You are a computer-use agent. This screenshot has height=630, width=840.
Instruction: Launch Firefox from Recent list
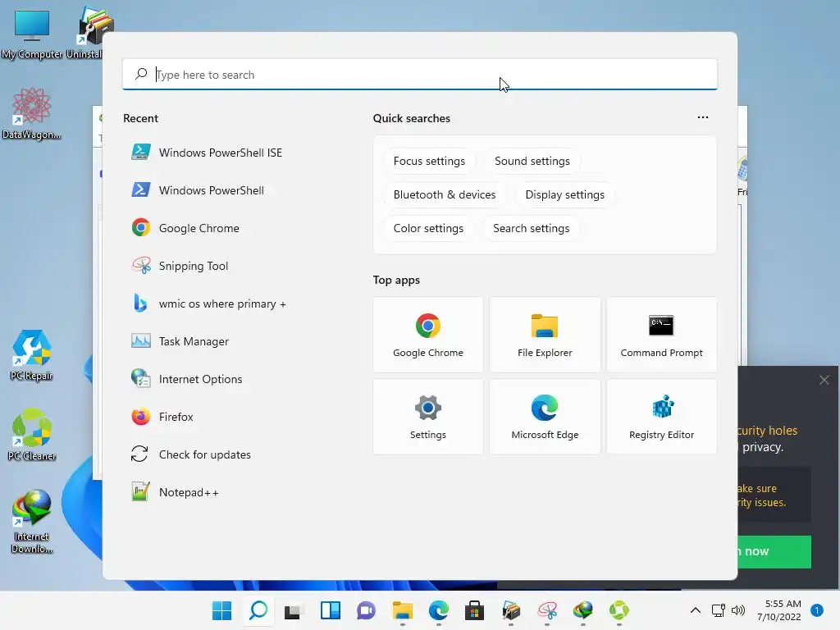click(x=162, y=417)
